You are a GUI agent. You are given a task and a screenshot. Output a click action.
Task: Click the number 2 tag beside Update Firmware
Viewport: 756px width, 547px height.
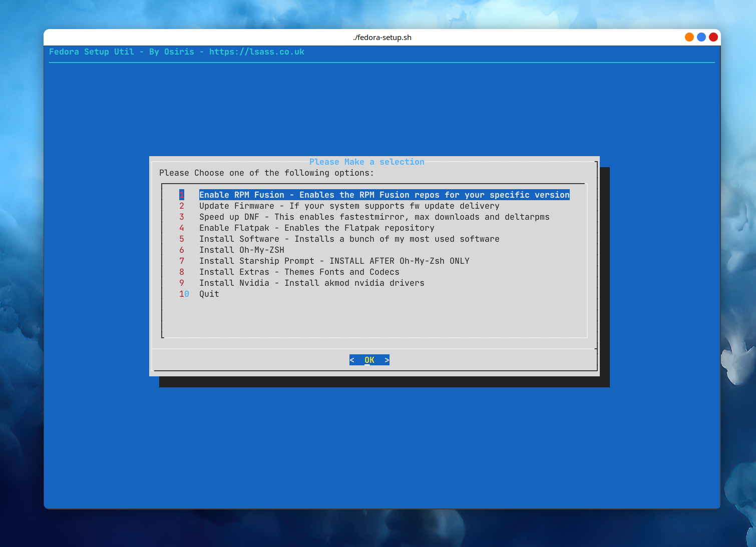pyautogui.click(x=182, y=206)
